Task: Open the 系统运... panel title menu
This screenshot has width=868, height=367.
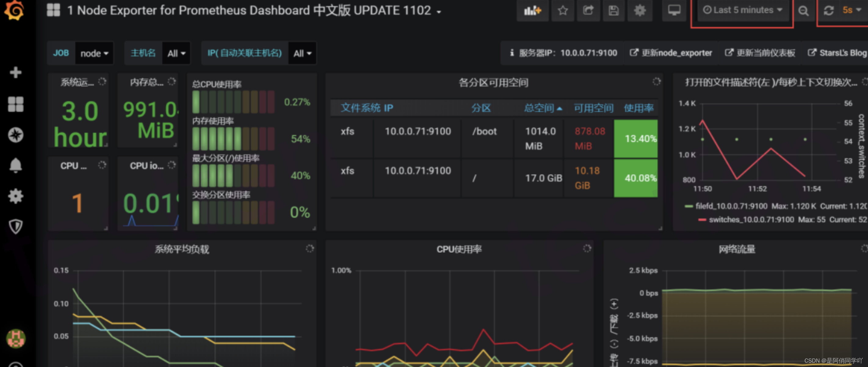Action: tap(77, 82)
